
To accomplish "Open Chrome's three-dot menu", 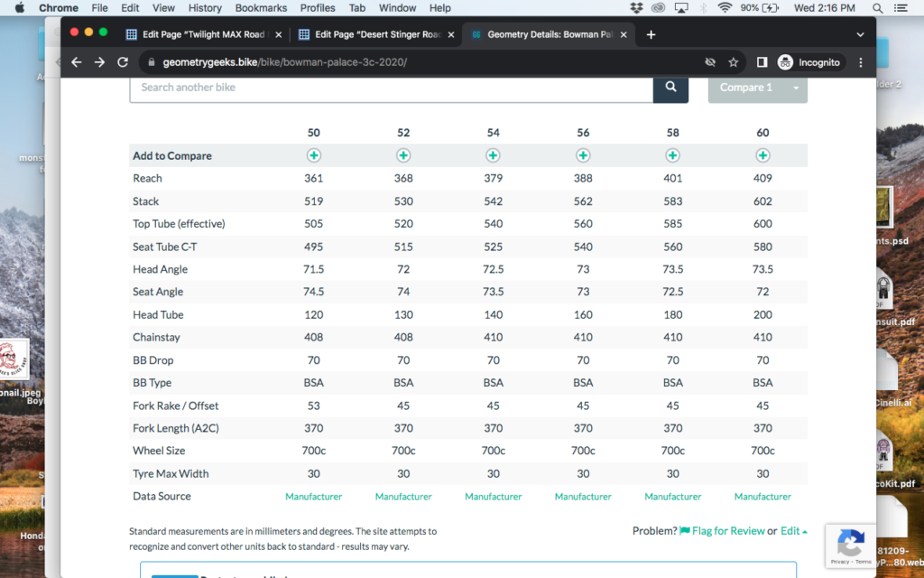I will tap(861, 62).
